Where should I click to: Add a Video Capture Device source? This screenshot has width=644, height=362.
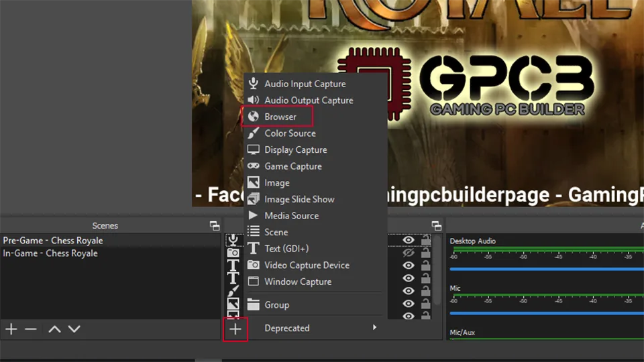[x=315, y=265]
